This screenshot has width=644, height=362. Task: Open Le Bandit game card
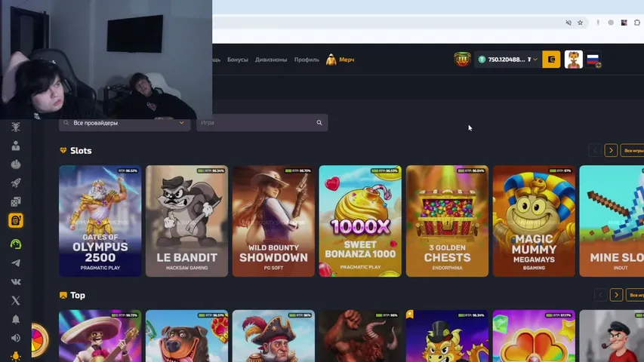(x=186, y=221)
